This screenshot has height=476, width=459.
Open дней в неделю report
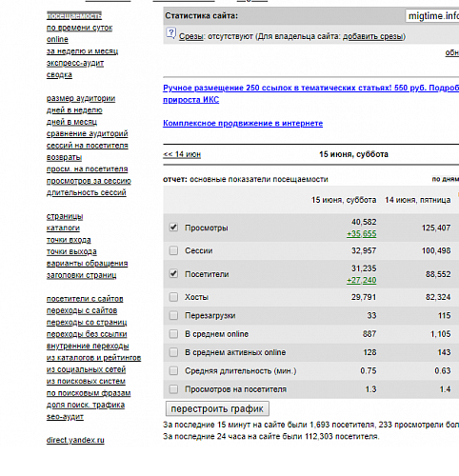pos(74,110)
